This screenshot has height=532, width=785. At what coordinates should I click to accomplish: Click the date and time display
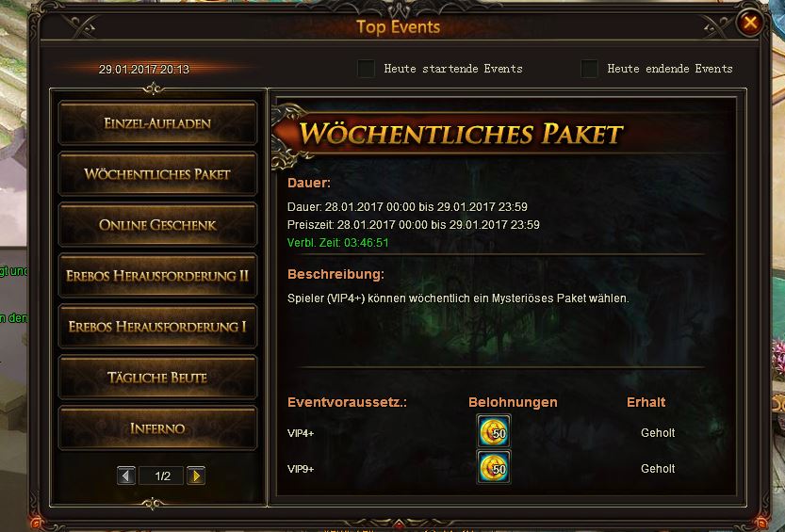[x=144, y=69]
